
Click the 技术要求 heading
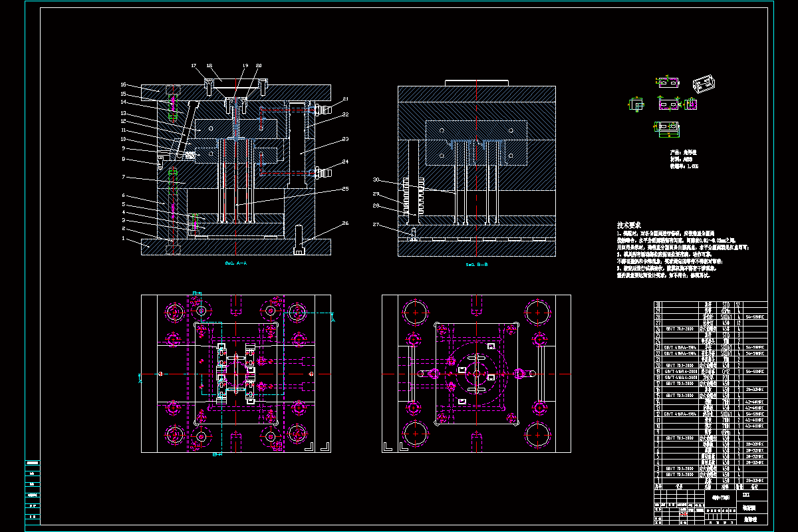pyautogui.click(x=628, y=225)
